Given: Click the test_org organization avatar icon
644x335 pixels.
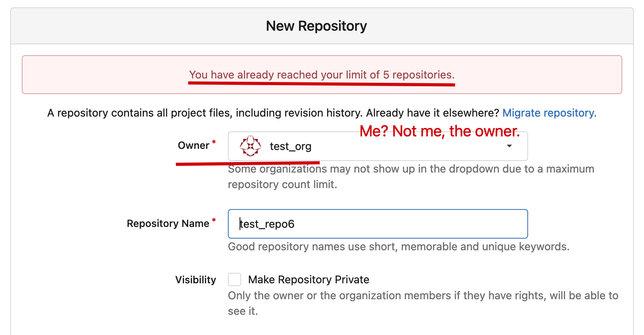Looking at the screenshot, I should pos(250,146).
